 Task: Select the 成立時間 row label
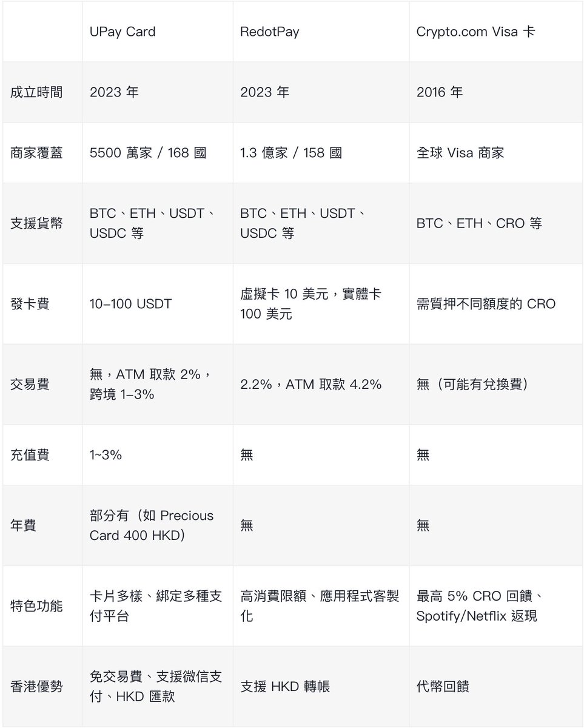point(36,92)
